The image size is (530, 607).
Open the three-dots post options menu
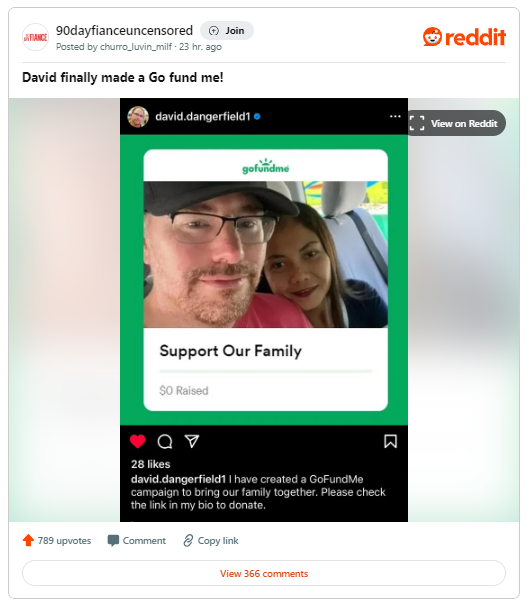click(x=395, y=116)
